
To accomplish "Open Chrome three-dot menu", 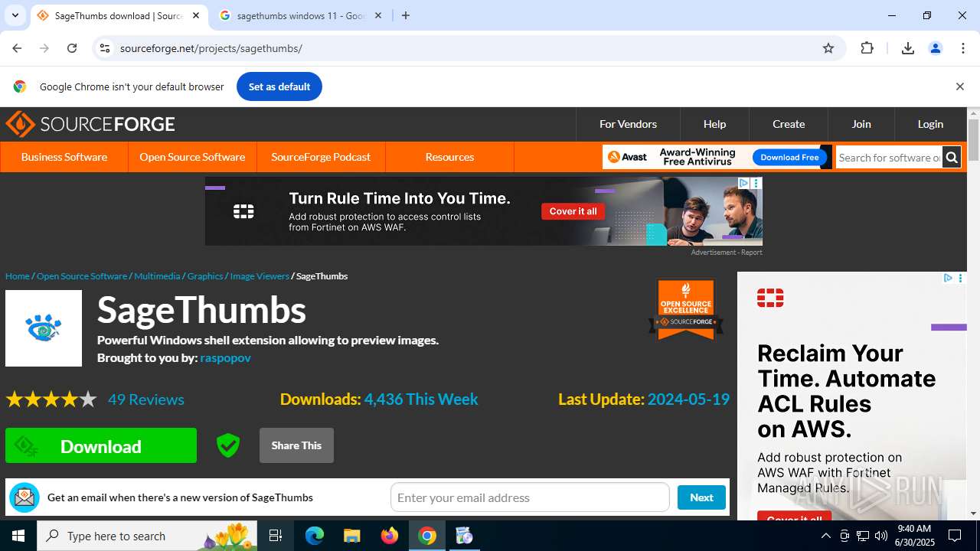I will pos(963,48).
